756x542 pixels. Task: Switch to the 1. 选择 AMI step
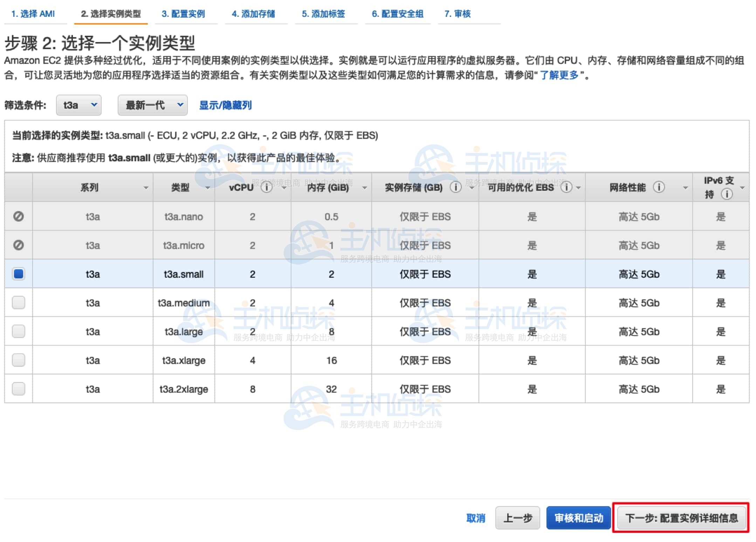(x=34, y=14)
